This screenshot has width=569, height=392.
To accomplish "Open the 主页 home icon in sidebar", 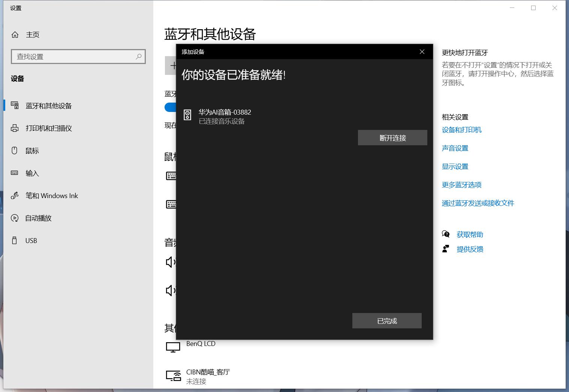I will coord(15,34).
